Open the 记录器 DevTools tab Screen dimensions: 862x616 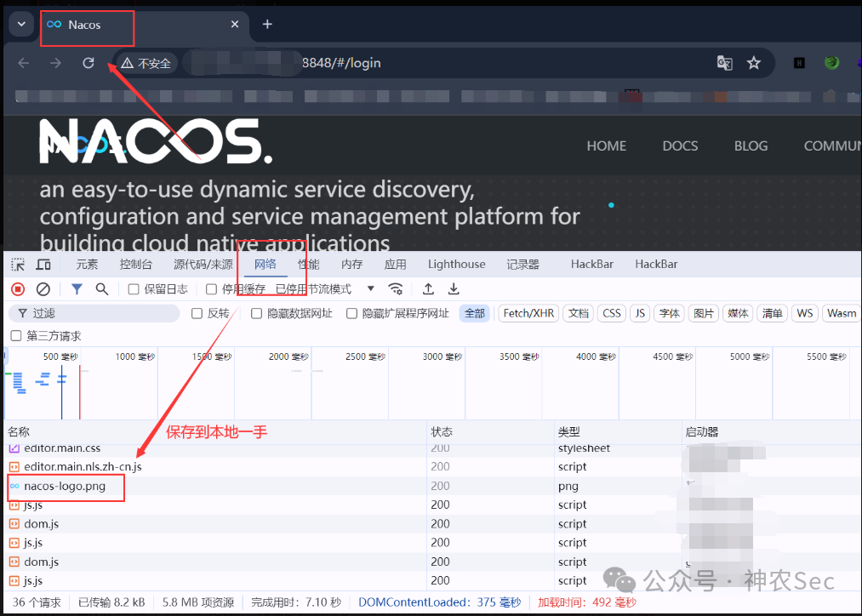click(x=522, y=265)
